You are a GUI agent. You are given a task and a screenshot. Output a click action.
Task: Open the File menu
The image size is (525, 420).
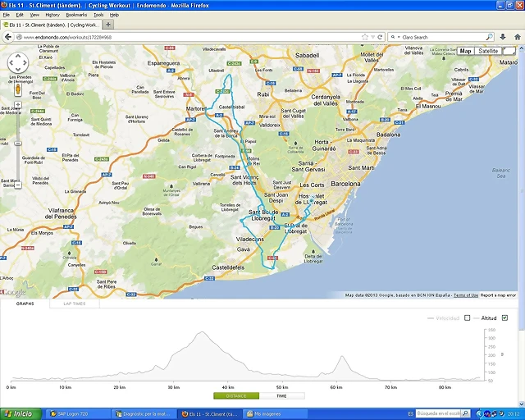tap(7, 15)
